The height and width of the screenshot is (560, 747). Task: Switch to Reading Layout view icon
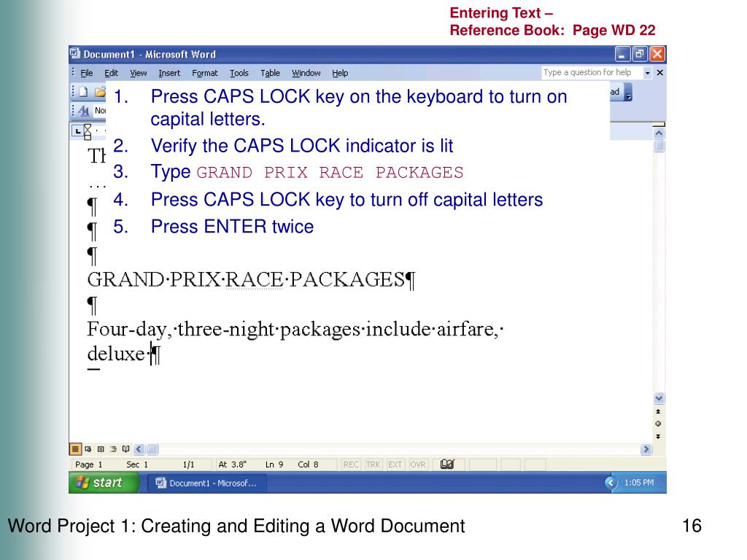(125, 449)
